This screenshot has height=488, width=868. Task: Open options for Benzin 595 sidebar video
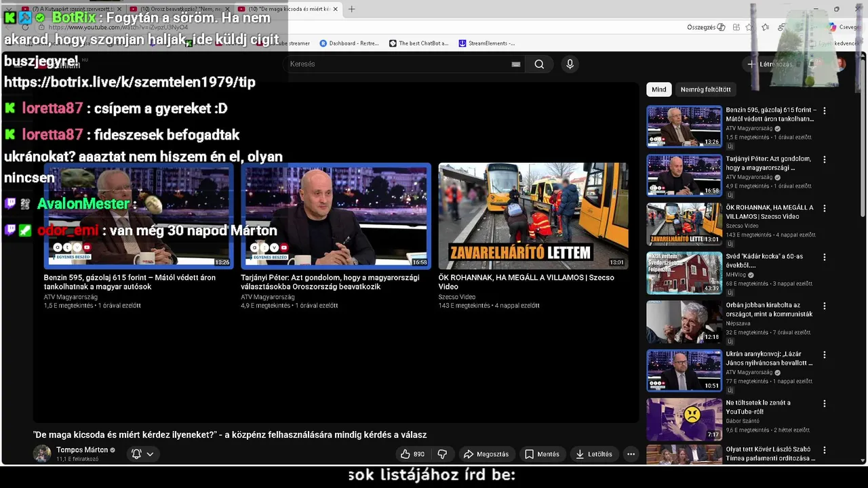(825, 110)
